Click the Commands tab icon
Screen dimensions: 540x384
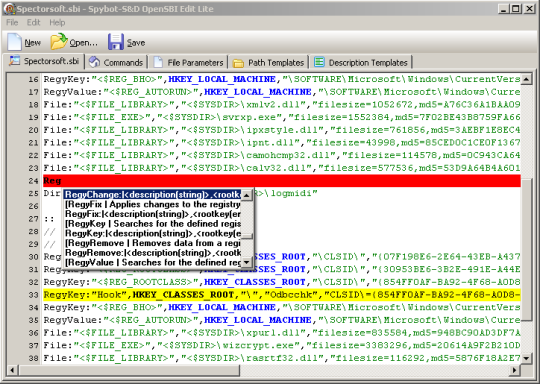(x=94, y=62)
